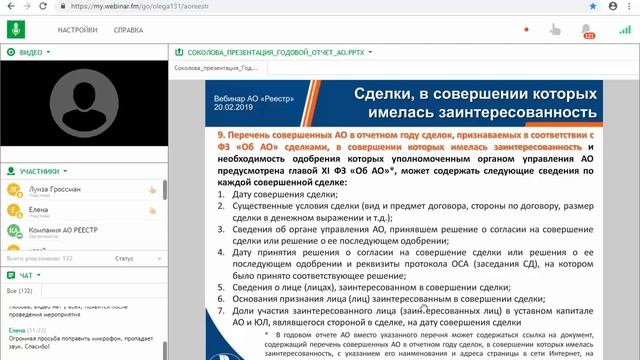The width and height of the screenshot is (640, 360).
Task: Expand the УЧАСТНИКИ panel dropdown
Action: [65, 171]
